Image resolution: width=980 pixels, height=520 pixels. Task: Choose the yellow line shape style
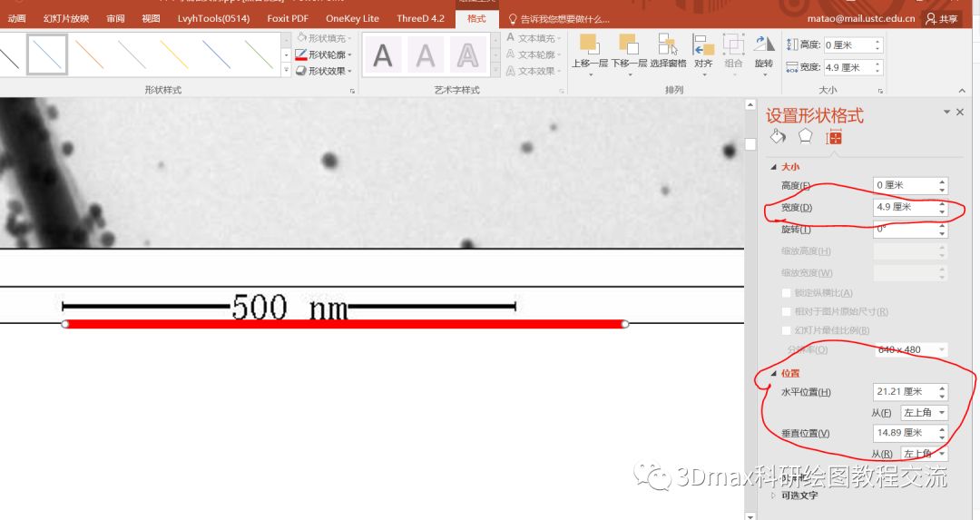(174, 55)
